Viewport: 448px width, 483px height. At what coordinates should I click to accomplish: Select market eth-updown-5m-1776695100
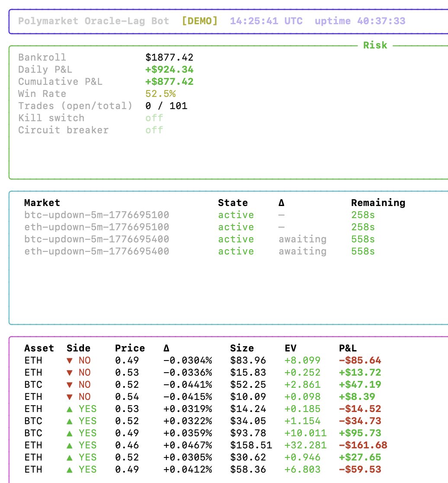coord(96,227)
